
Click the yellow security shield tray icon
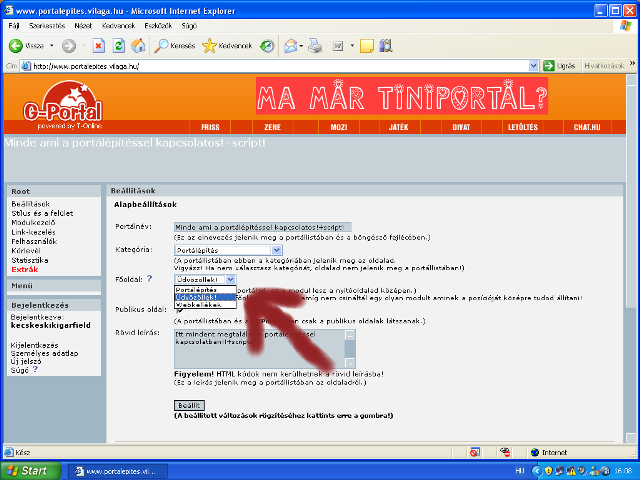click(x=549, y=471)
